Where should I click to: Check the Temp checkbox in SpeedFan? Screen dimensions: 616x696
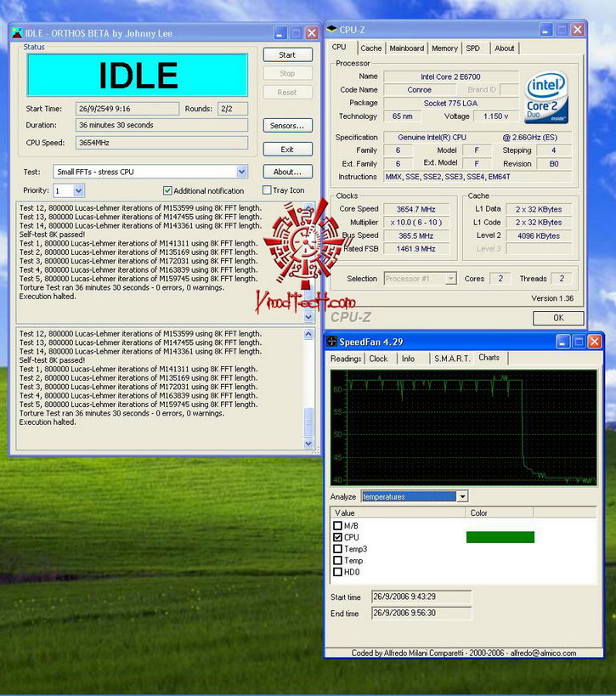click(x=337, y=560)
